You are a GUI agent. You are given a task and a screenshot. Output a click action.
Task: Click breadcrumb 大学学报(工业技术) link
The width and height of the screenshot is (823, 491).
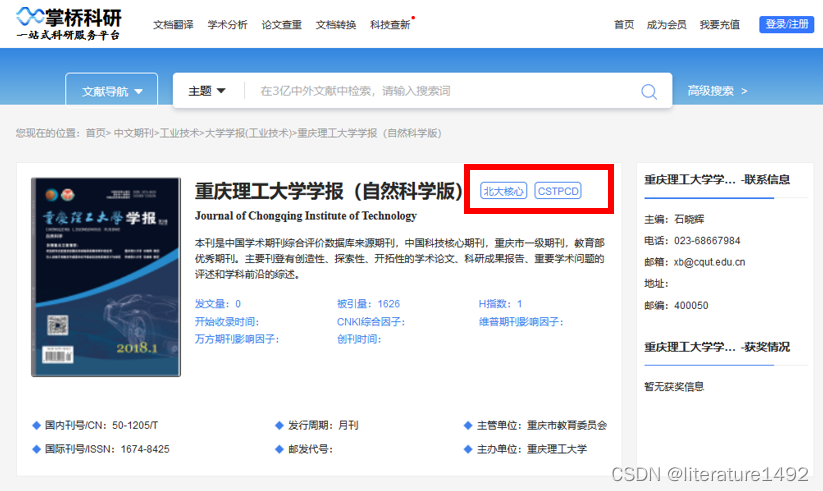(248, 133)
